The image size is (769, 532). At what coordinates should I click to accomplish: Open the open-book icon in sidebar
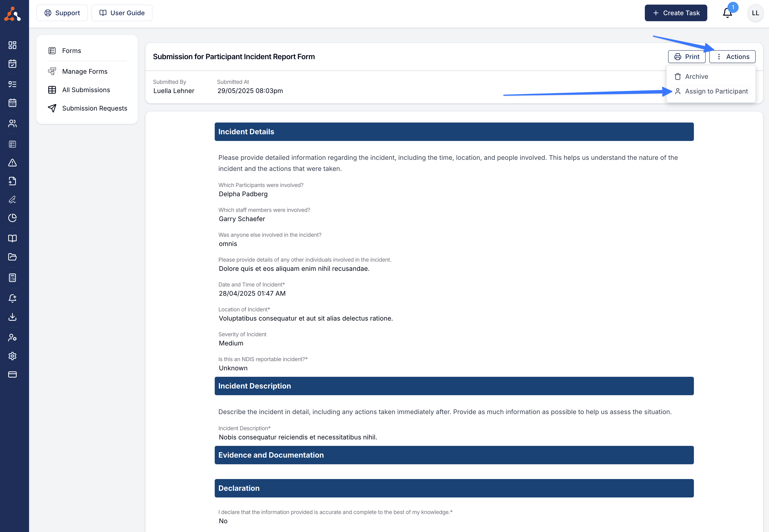click(x=12, y=238)
